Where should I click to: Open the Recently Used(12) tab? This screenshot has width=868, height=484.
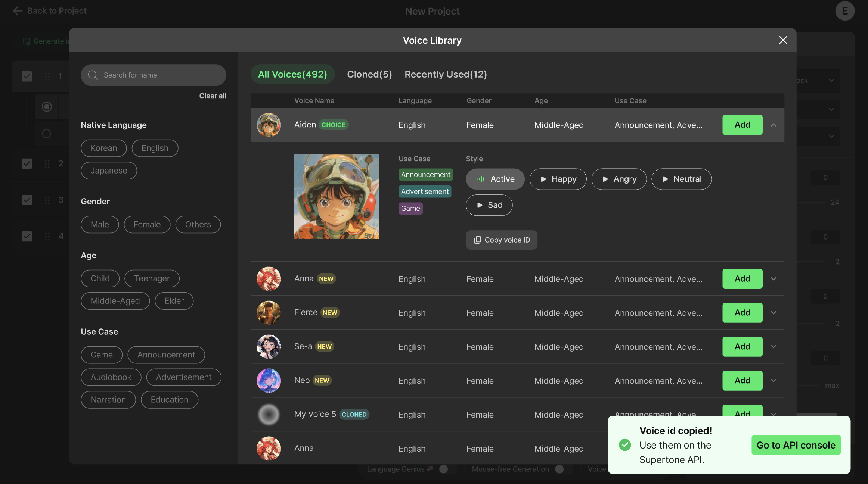point(446,74)
